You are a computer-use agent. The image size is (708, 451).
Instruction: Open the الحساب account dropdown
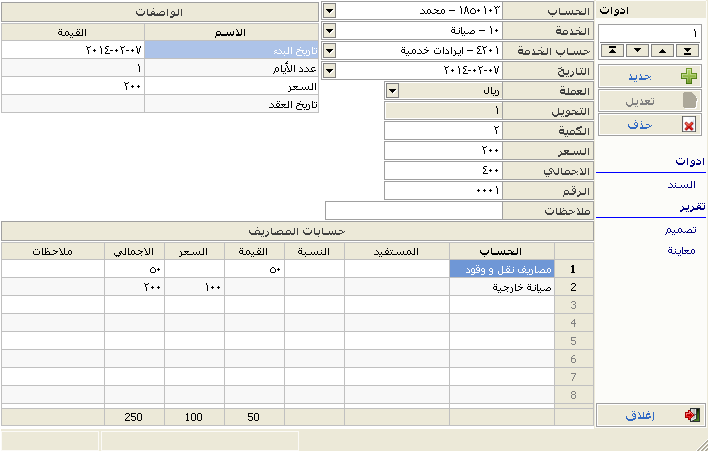tap(331, 10)
